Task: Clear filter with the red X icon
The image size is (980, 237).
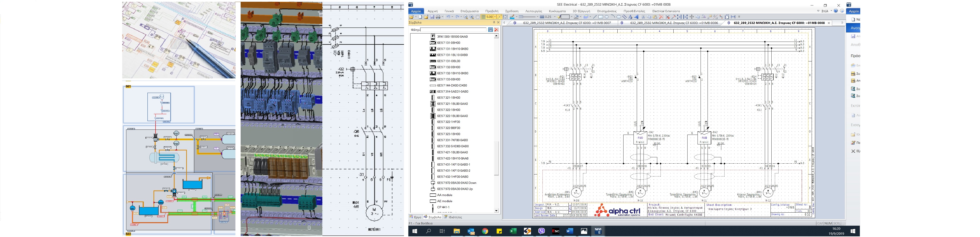Action: [x=496, y=30]
